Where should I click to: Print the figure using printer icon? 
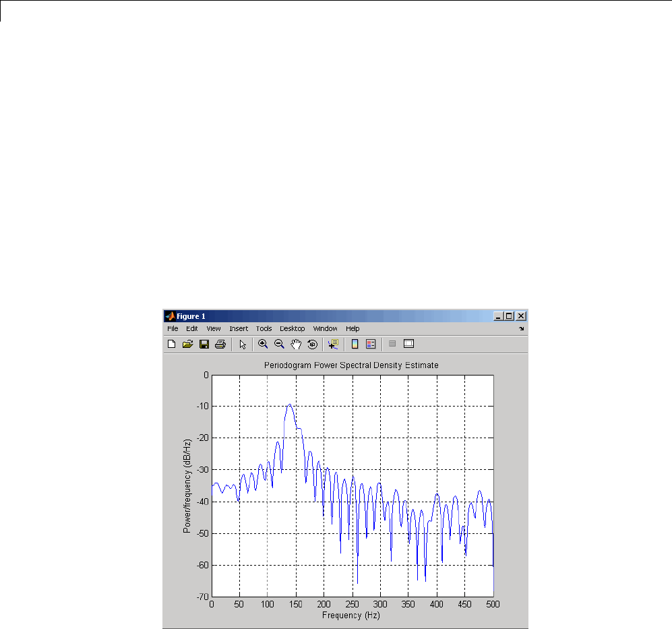point(220,345)
